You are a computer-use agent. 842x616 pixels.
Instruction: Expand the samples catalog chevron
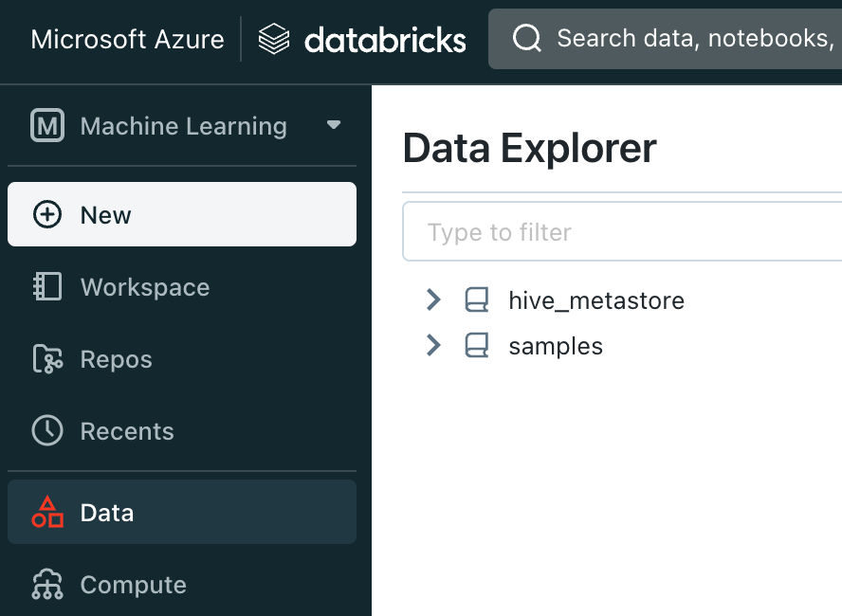coord(433,346)
